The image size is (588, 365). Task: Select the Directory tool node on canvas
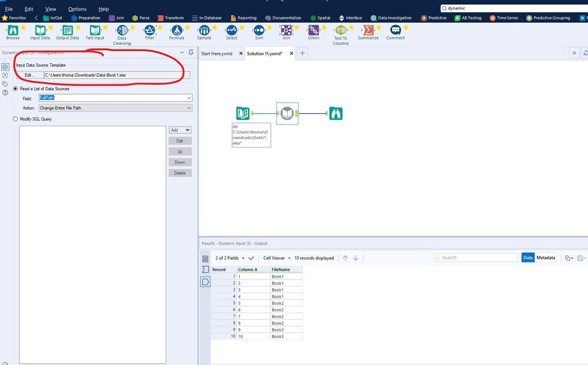(x=243, y=113)
